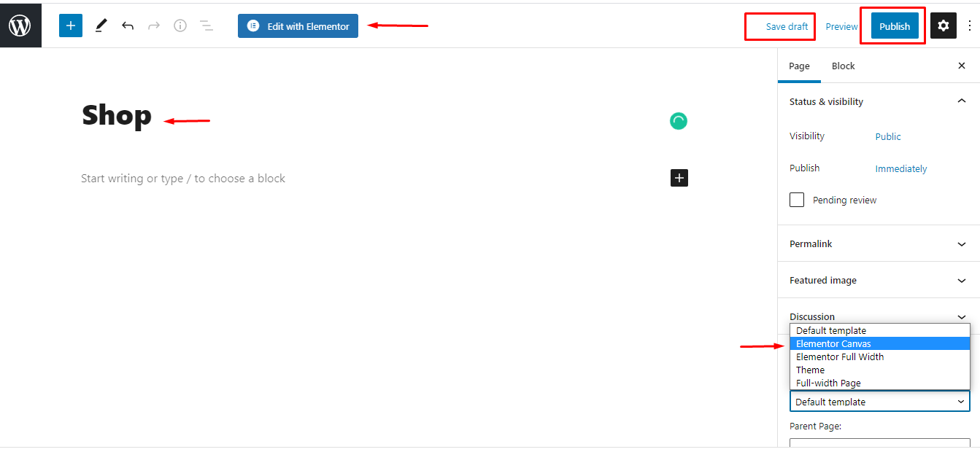Preview the page
This screenshot has height=452, width=980.
(x=841, y=26)
